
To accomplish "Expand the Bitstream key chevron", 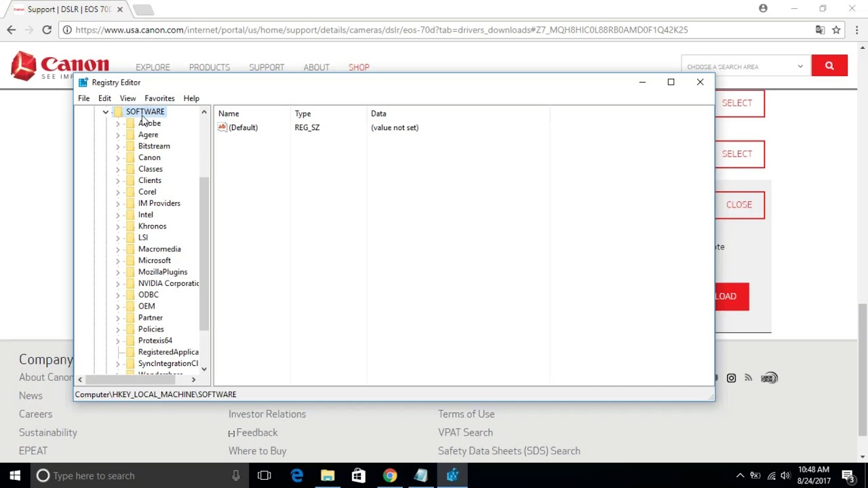I will [x=118, y=146].
